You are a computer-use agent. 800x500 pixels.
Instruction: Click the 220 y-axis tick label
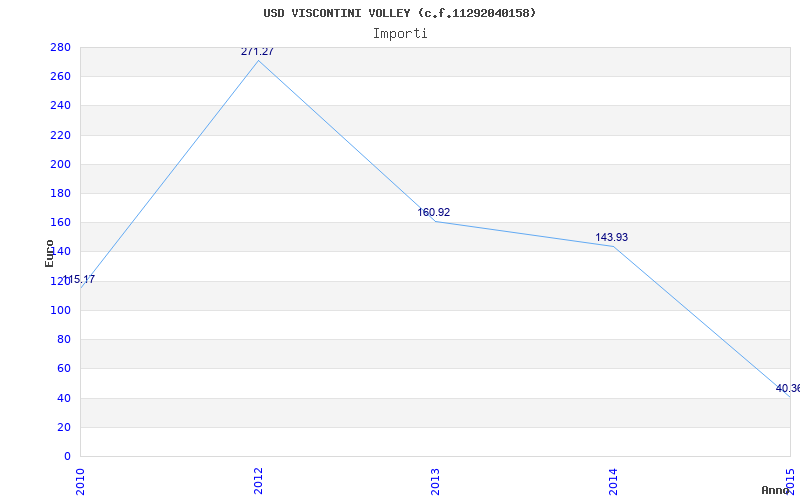click(60, 135)
